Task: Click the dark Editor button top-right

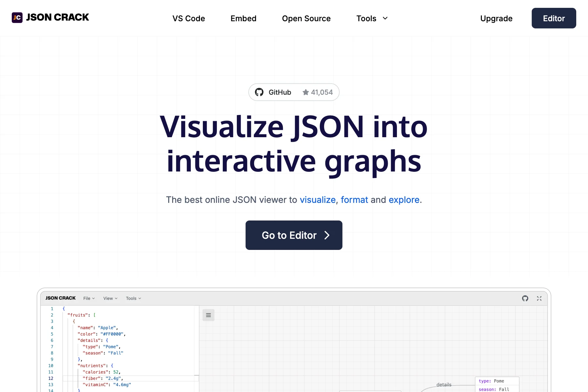Action: coord(553,18)
